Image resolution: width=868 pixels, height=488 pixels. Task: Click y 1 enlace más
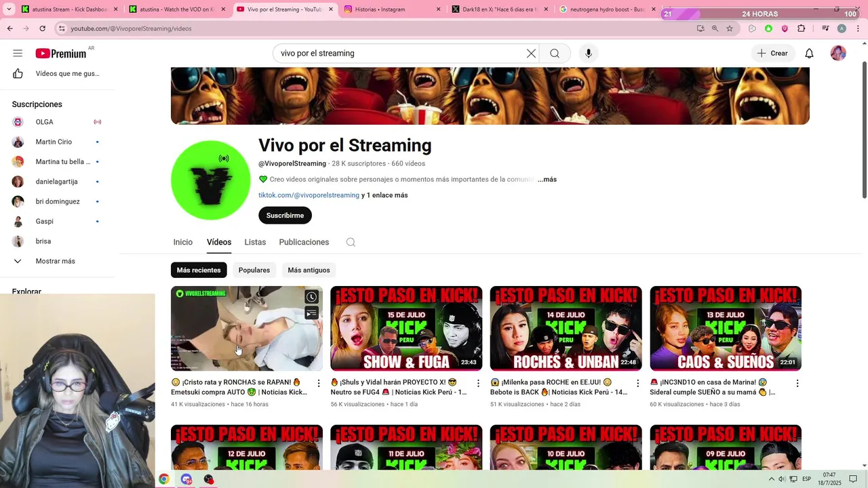tap(384, 195)
